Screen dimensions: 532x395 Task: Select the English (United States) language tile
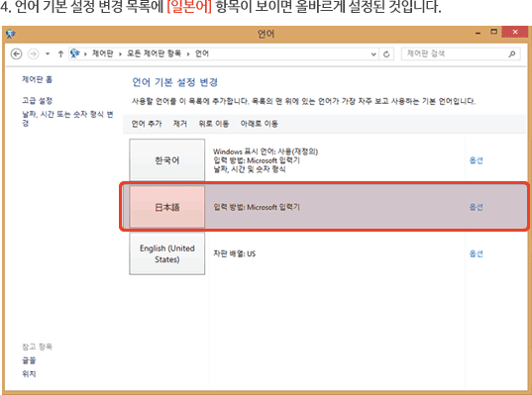pyautogui.click(x=166, y=253)
